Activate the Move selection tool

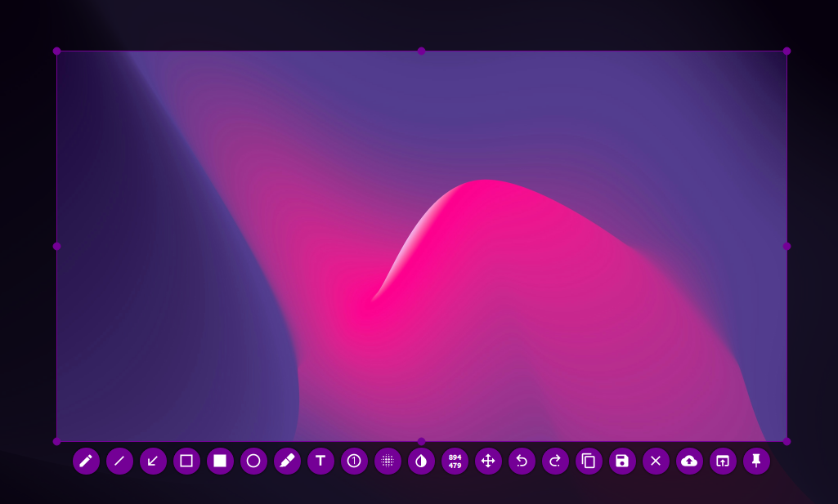coord(488,461)
